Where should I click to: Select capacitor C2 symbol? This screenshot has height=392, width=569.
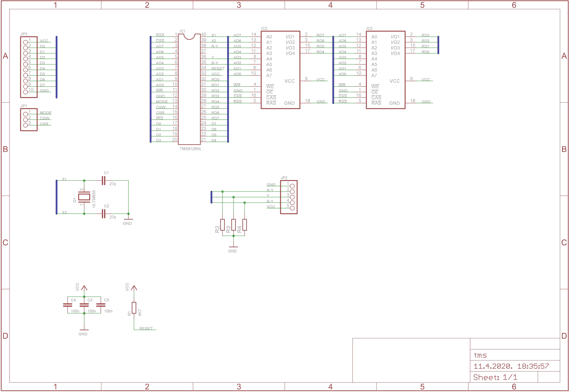tap(104, 214)
